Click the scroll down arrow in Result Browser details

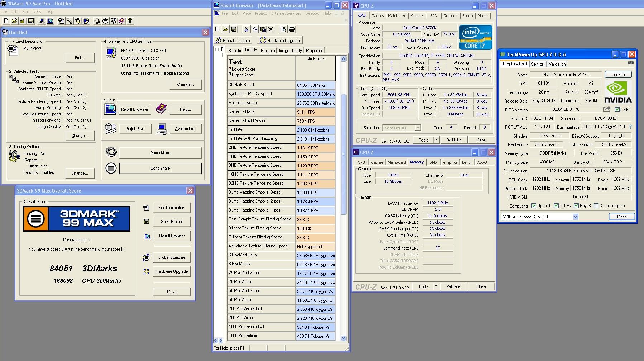[343, 338]
